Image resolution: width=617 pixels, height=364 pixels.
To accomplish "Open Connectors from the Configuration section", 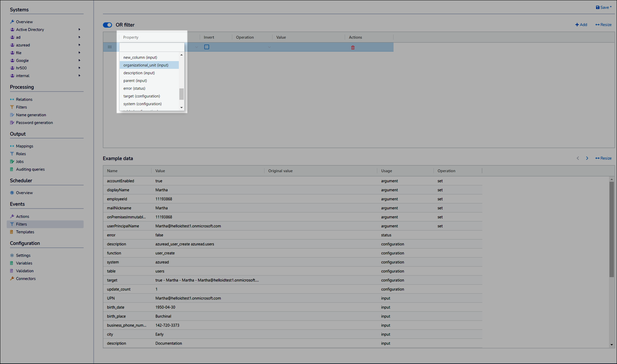I will tap(26, 279).
